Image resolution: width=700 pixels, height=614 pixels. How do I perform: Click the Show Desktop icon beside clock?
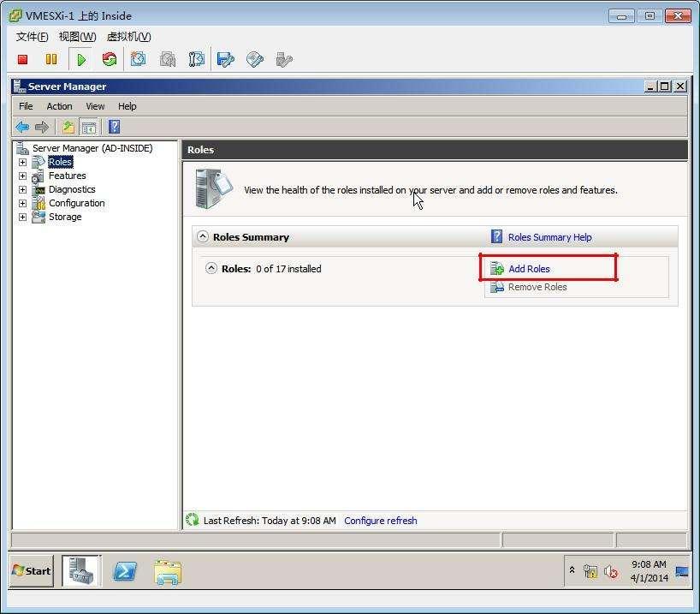point(682,571)
